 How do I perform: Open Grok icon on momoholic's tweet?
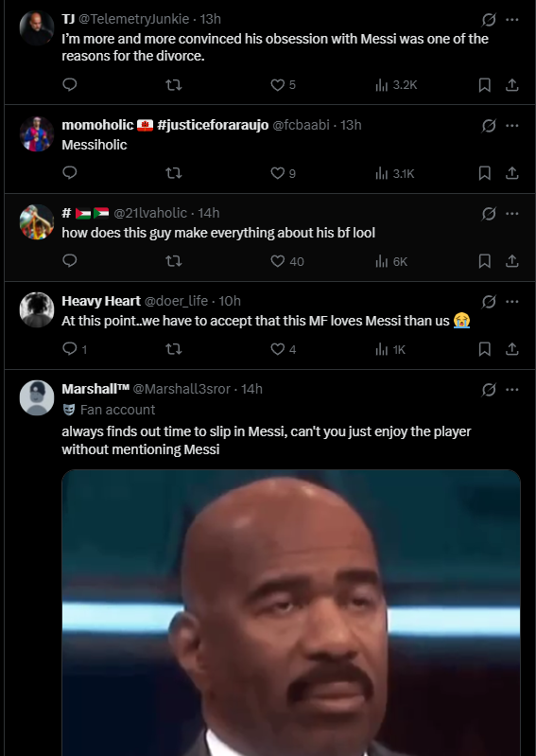tap(489, 125)
